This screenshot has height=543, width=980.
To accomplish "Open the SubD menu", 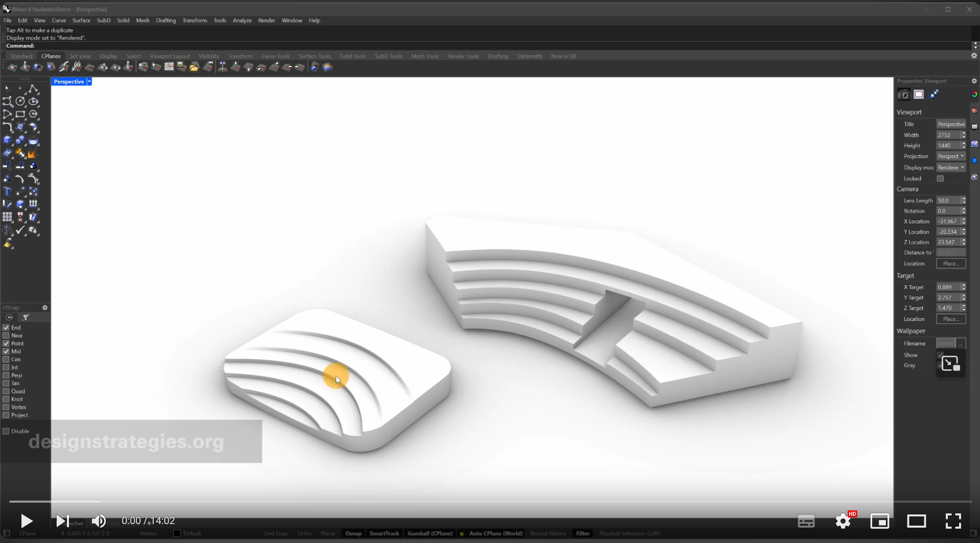I will 104,20.
